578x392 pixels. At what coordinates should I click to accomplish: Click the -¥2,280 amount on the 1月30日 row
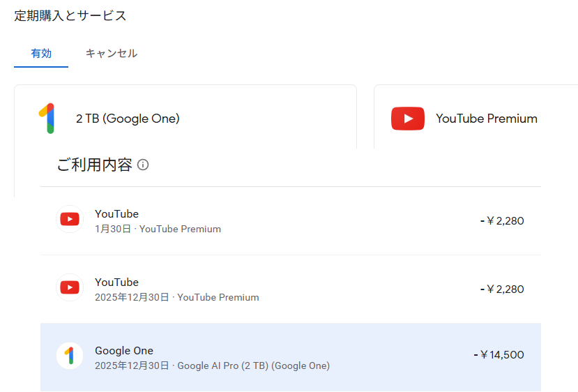502,221
